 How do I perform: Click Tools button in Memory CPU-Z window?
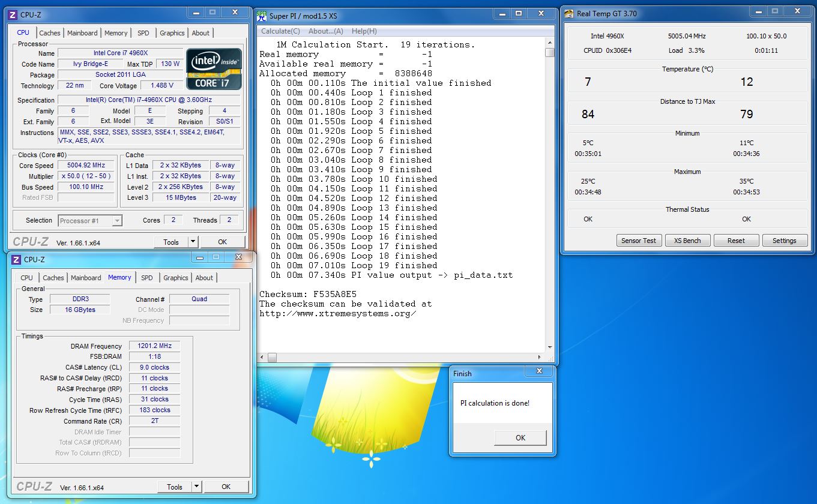coord(175,487)
